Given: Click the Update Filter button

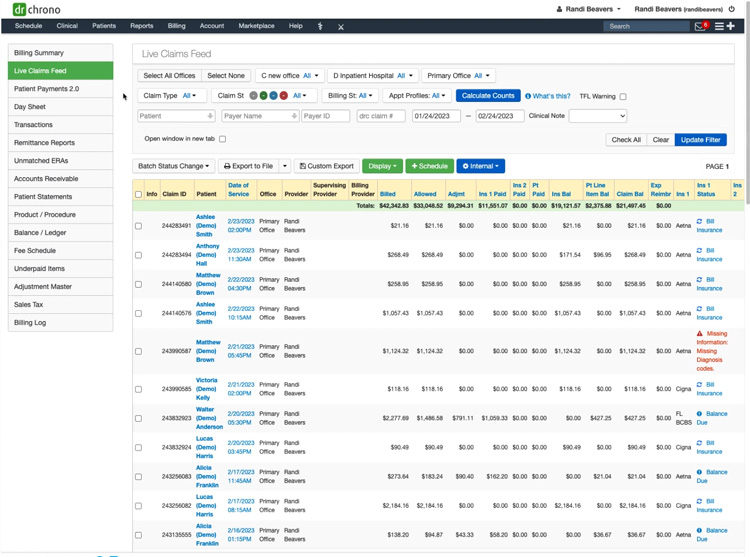Looking at the screenshot, I should click(x=700, y=140).
